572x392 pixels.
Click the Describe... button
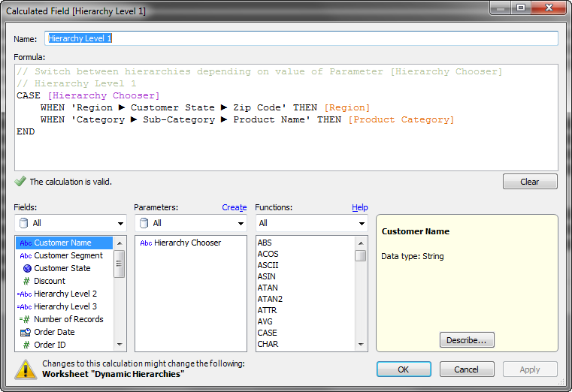click(467, 340)
